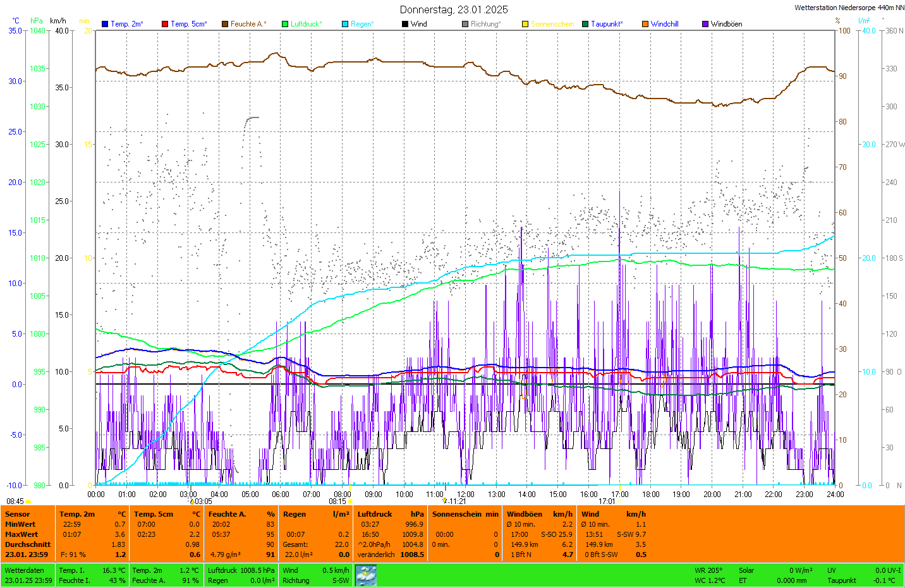Click the 12:00 label on the time axis
Screen dimensions: 905x588
[x=466, y=495]
